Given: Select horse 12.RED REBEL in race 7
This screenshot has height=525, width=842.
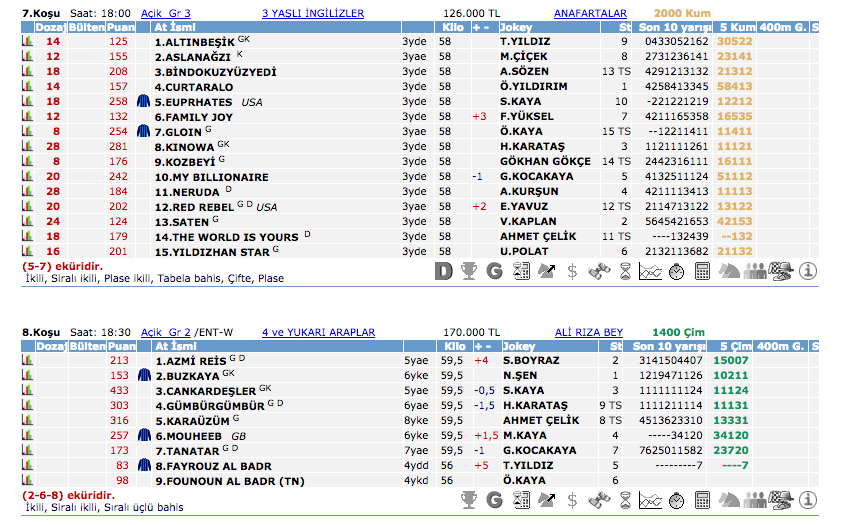Looking at the screenshot, I should [194, 207].
